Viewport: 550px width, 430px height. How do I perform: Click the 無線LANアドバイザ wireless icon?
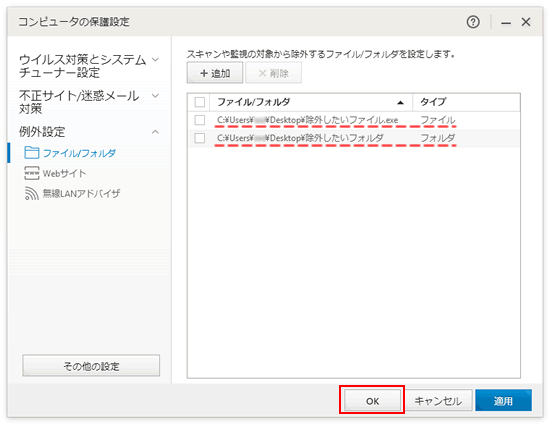click(32, 193)
